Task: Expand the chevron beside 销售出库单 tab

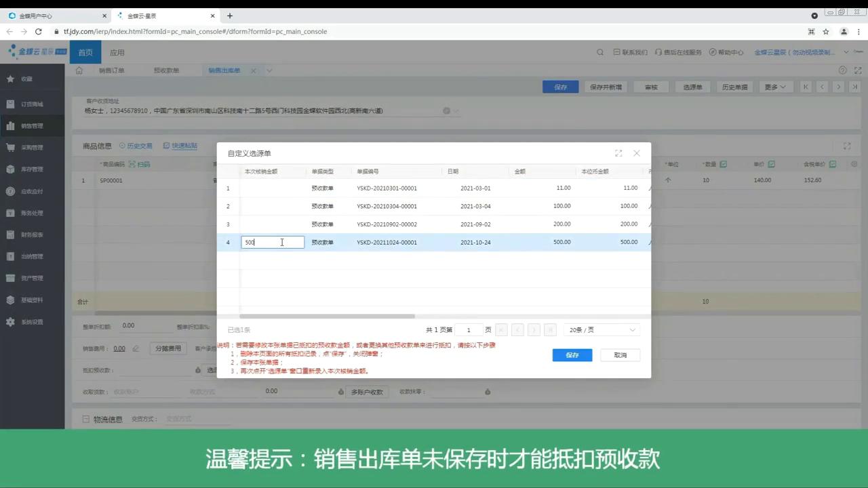Action: pos(269,70)
